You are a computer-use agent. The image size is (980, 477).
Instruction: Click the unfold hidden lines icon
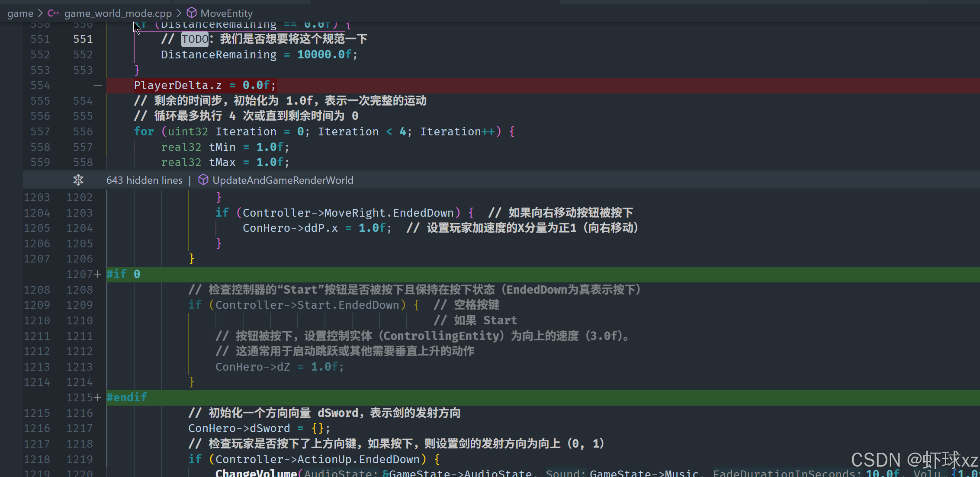[78, 180]
